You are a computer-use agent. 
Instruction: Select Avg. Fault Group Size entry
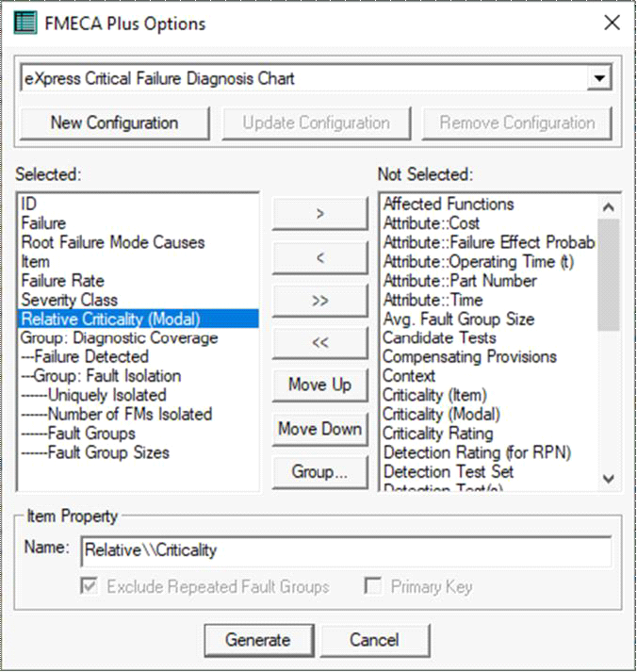pos(489,319)
